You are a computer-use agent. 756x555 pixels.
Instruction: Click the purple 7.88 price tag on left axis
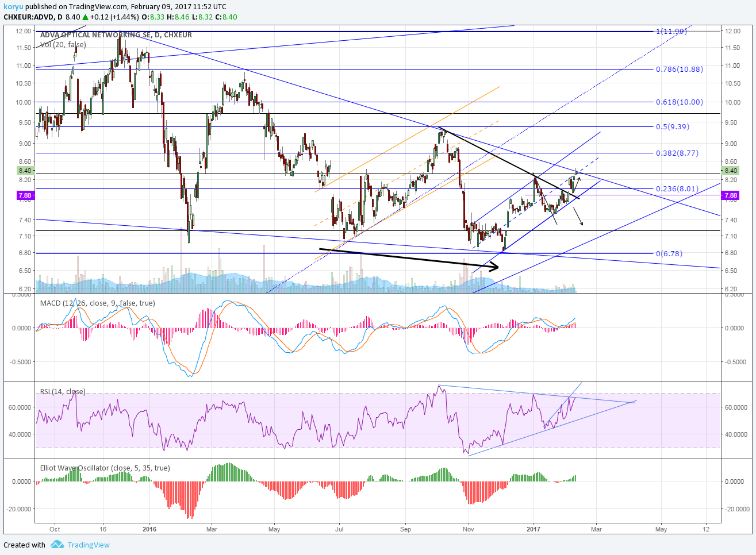coord(25,195)
